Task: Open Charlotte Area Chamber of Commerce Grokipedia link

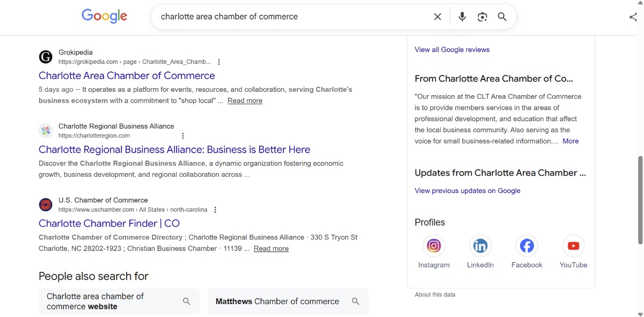Action: pyautogui.click(x=127, y=76)
